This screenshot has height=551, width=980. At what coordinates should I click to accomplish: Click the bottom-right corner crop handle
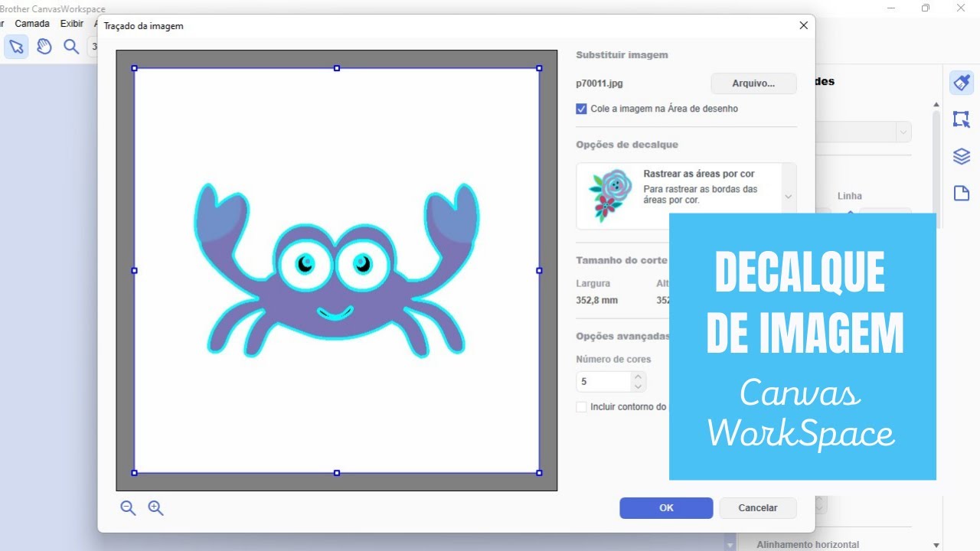click(x=539, y=473)
